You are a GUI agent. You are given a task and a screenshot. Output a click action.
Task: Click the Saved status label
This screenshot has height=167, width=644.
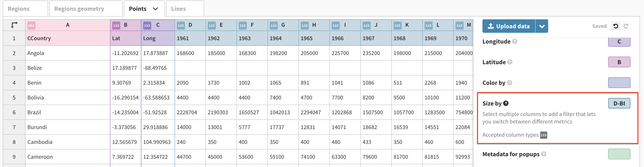[x=599, y=26]
